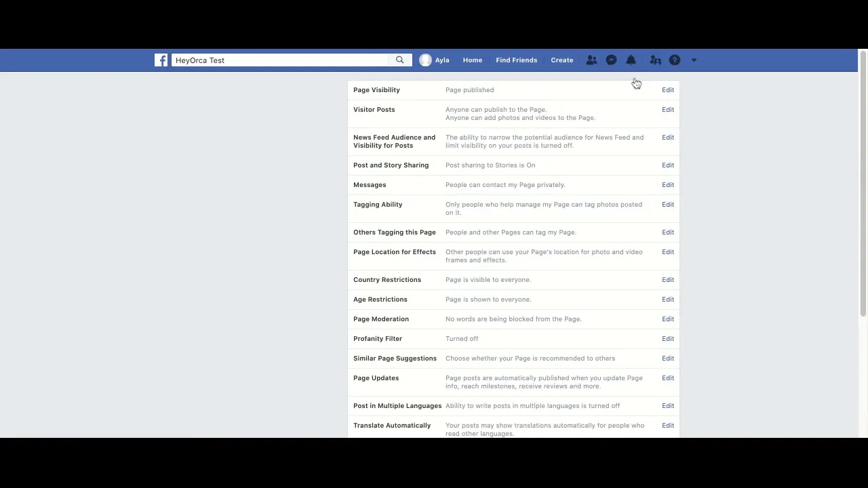Edit the Visitor Posts setting
Screen dimensions: 868x488
[x=668, y=110]
